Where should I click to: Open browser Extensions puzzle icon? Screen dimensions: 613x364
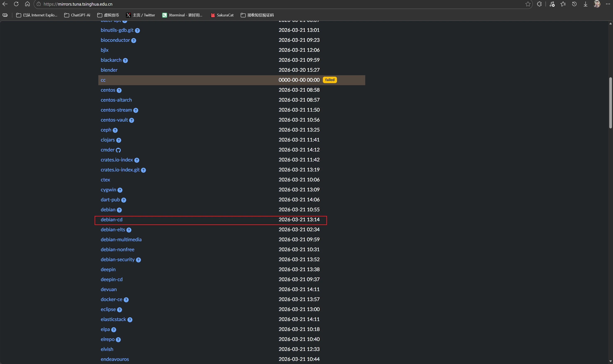tap(539, 4)
